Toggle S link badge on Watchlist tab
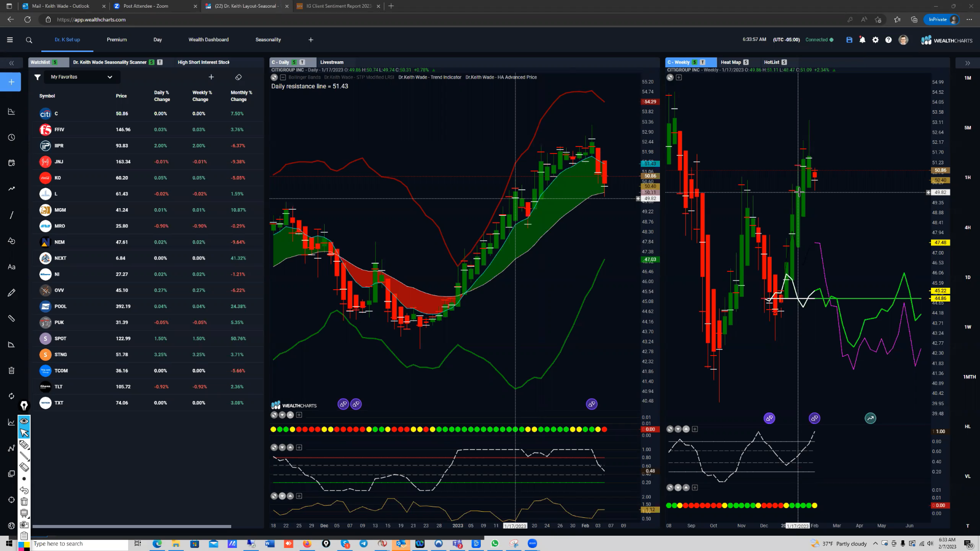The height and width of the screenshot is (551, 980). point(55,62)
